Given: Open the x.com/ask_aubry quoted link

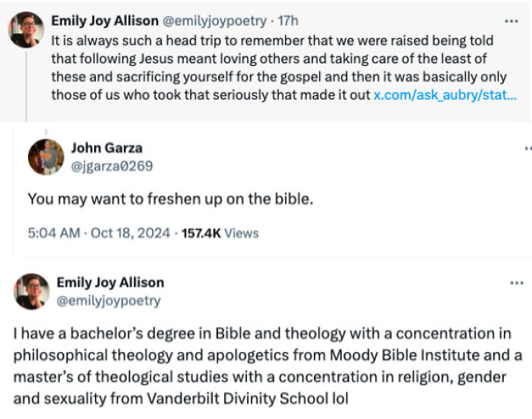Looking at the screenshot, I should coord(445,95).
